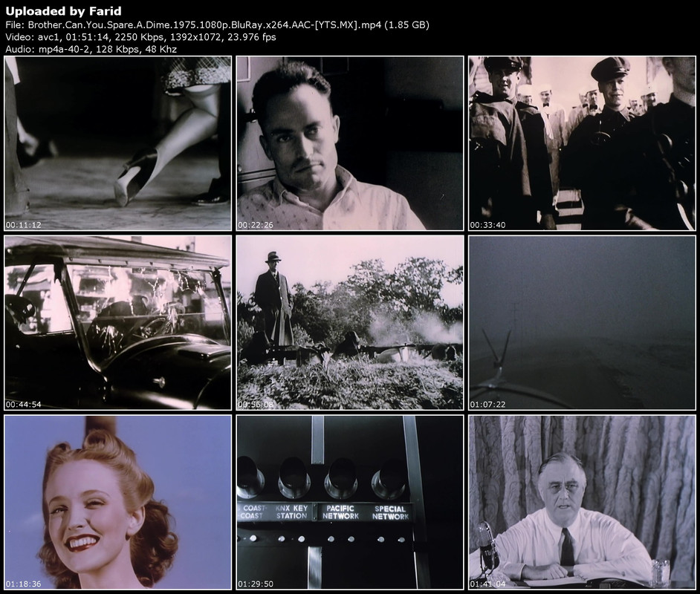Select the thumbnail stamped 00:11:12
This screenshot has height=594, width=700.
point(118,143)
